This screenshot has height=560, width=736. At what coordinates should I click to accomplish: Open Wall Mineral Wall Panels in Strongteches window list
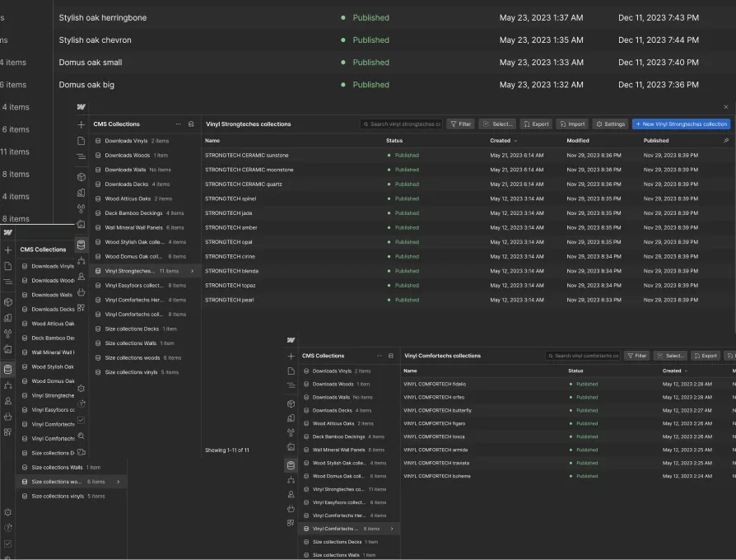[145, 227]
